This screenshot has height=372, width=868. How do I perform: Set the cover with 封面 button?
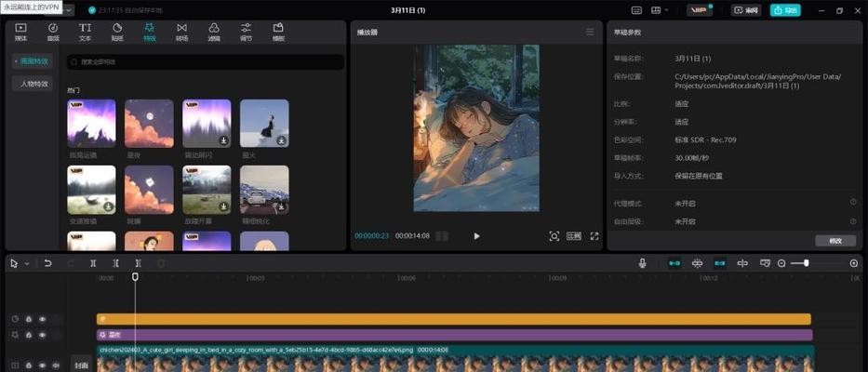click(80, 365)
